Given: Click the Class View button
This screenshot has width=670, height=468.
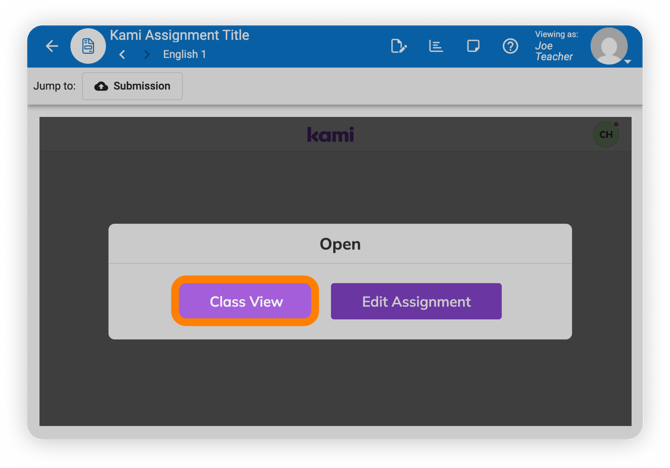Looking at the screenshot, I should (245, 301).
